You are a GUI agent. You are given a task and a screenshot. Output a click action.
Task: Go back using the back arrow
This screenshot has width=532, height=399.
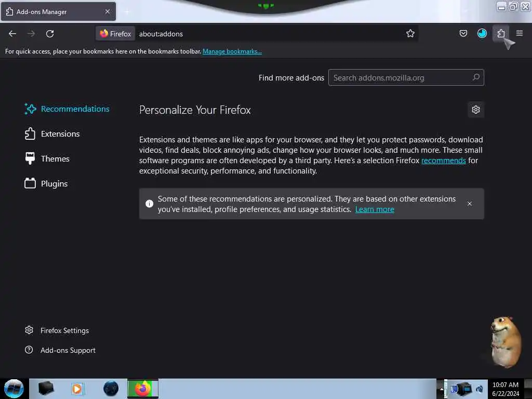pos(12,34)
